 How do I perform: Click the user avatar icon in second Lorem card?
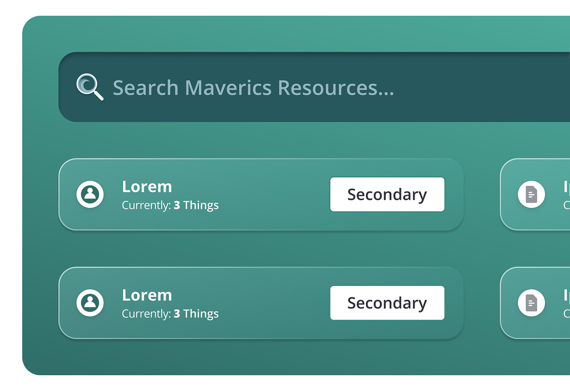click(90, 303)
